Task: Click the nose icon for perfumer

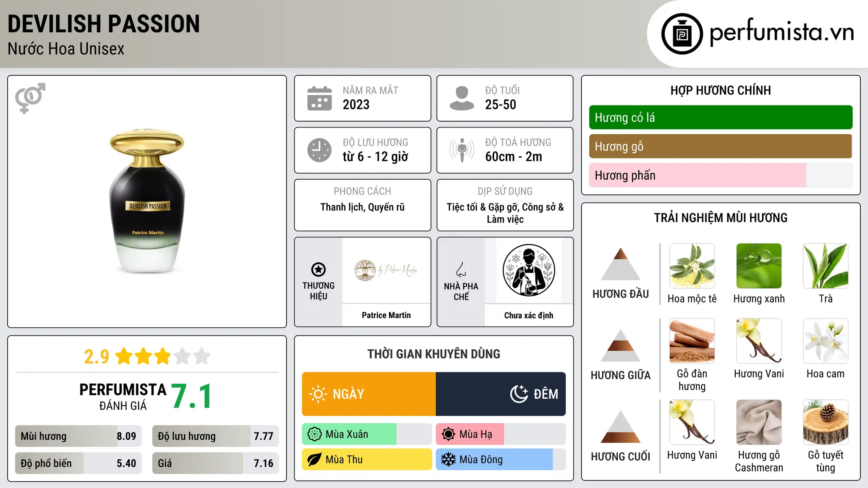Action: click(x=461, y=269)
